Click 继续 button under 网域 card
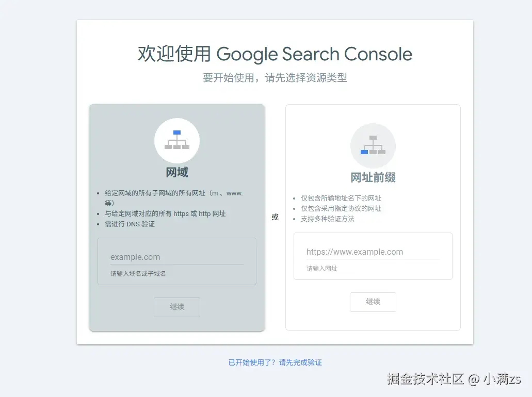Image resolution: width=532 pixels, height=397 pixels. pos(177,307)
